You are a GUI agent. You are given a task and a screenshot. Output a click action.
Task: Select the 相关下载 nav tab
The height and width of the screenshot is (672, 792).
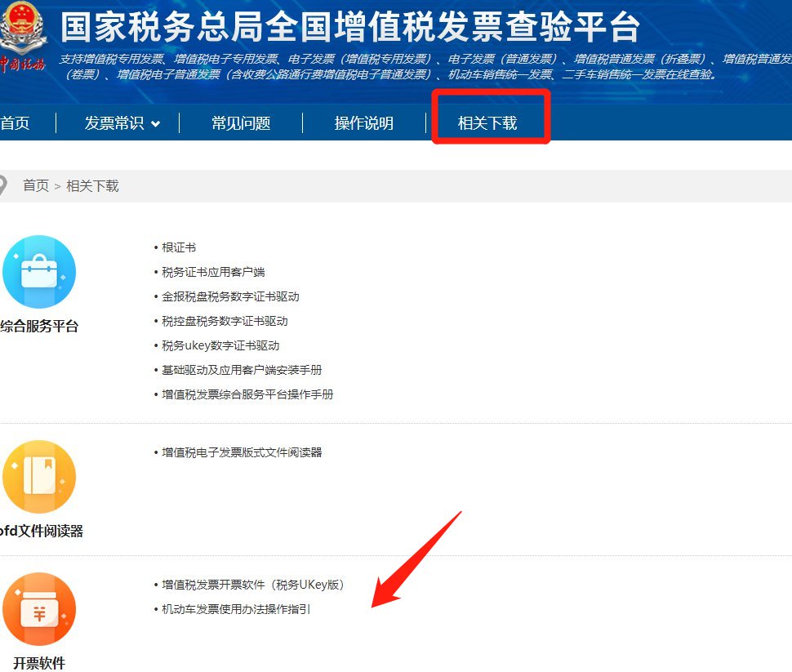(x=487, y=122)
